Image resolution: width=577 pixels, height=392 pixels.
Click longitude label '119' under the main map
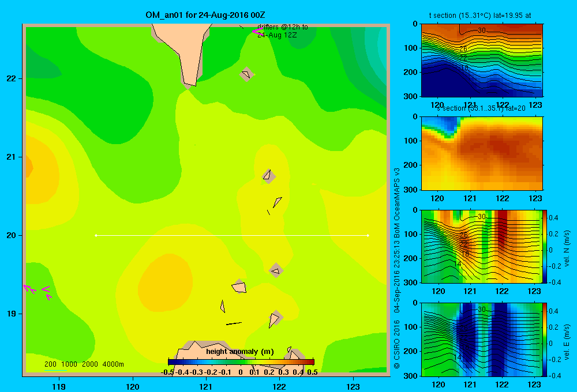[59, 386]
